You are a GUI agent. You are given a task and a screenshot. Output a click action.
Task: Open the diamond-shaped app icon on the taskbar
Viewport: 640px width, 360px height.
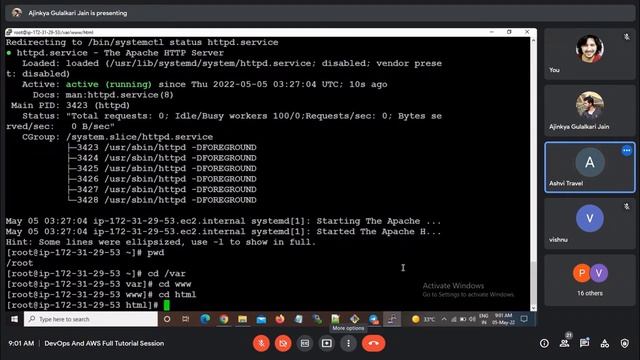[354, 319]
